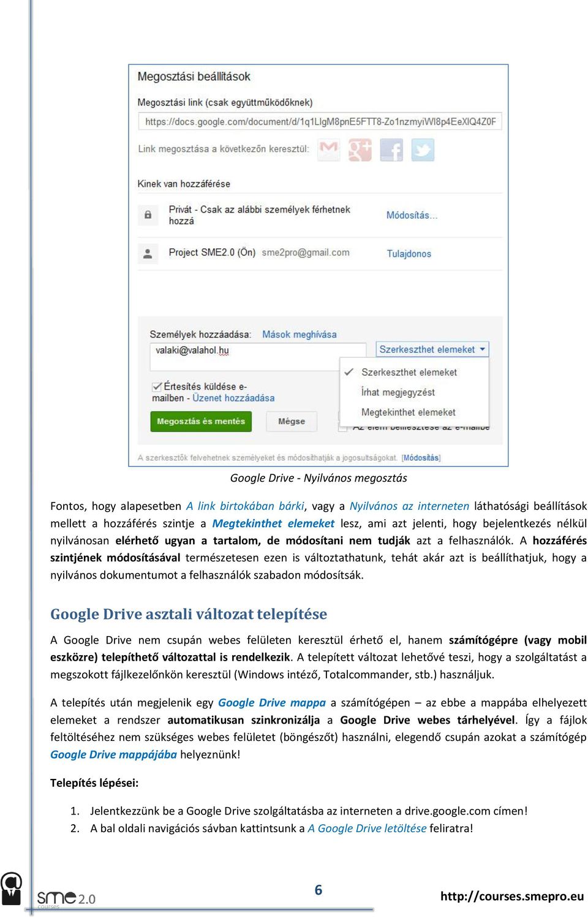Click the lock icon next to Privát
Viewport: 588px width, 918px height.
148,214
